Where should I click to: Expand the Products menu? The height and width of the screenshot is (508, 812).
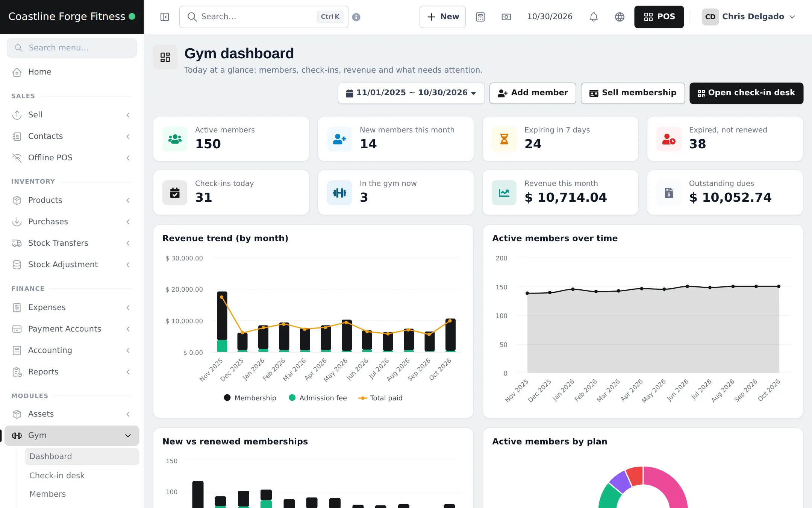[x=71, y=200]
